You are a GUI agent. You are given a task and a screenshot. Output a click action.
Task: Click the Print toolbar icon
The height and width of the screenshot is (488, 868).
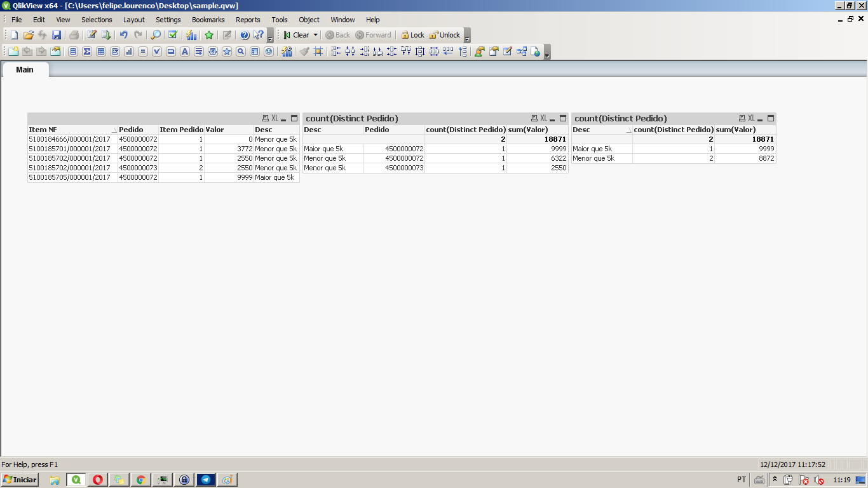click(x=74, y=35)
